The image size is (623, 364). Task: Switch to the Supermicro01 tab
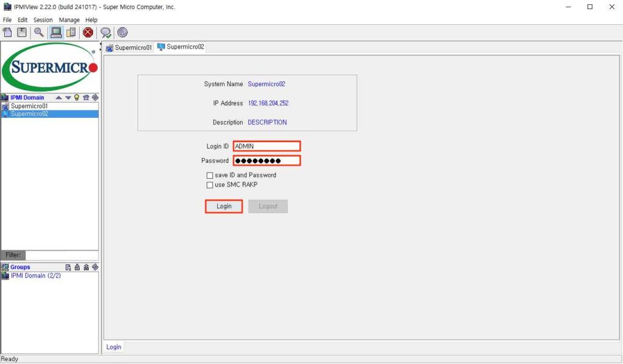click(x=129, y=47)
